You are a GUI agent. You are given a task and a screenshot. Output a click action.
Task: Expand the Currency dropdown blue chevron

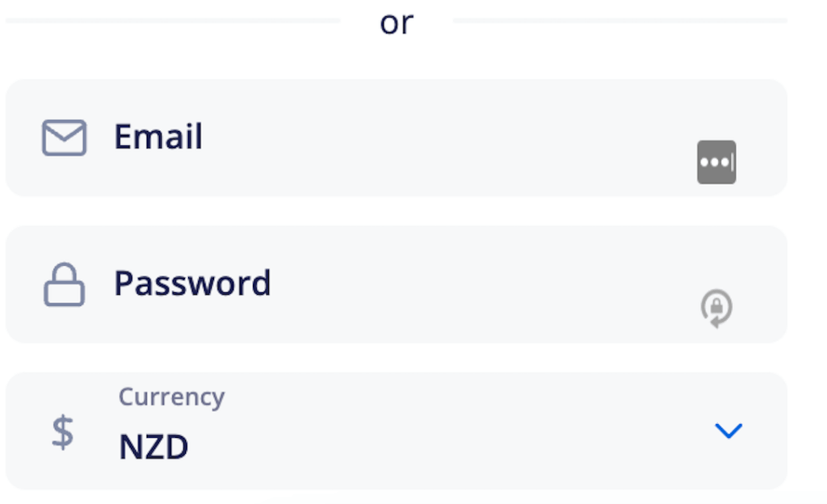point(728,430)
